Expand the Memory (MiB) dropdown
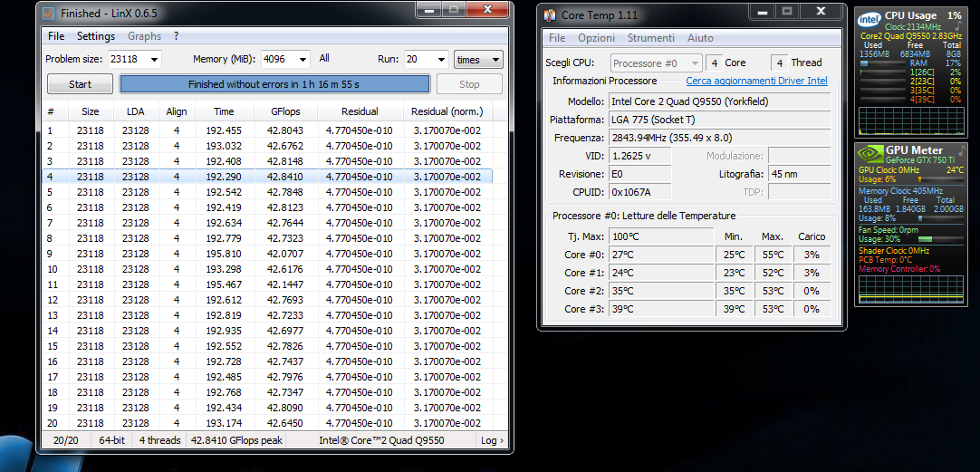980x472 pixels. tap(303, 60)
